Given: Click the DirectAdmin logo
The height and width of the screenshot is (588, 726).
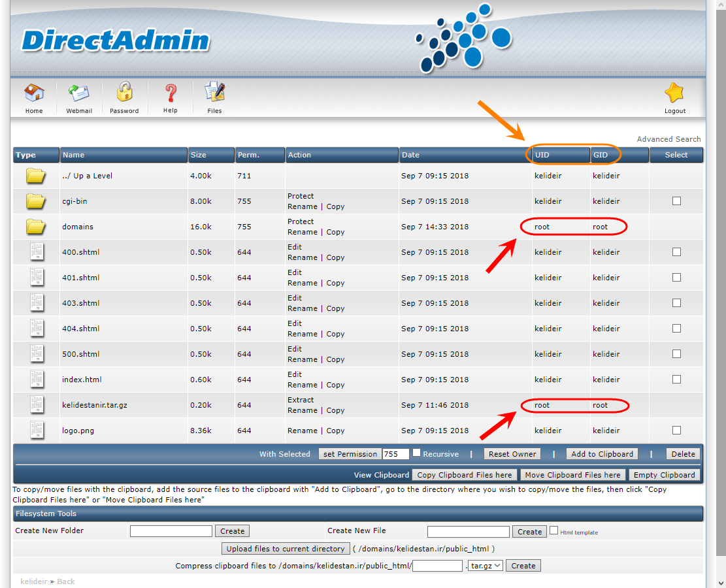Looking at the screenshot, I should pyautogui.click(x=116, y=41).
